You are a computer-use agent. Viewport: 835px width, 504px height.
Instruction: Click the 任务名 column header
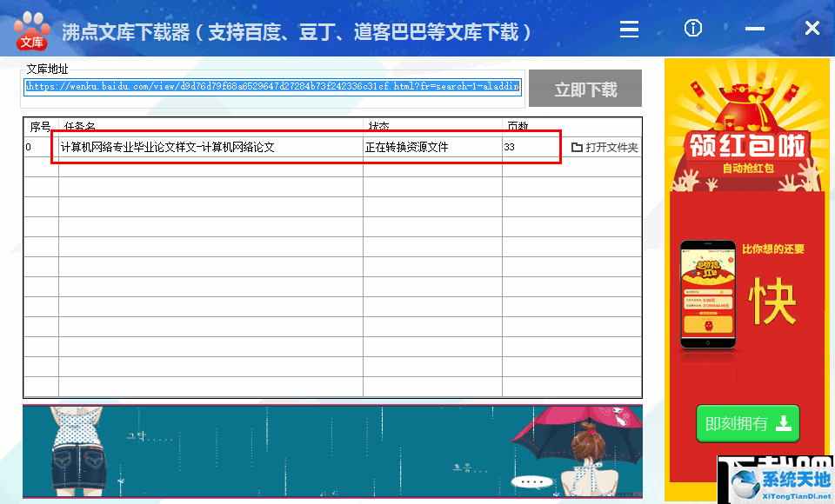point(79,127)
